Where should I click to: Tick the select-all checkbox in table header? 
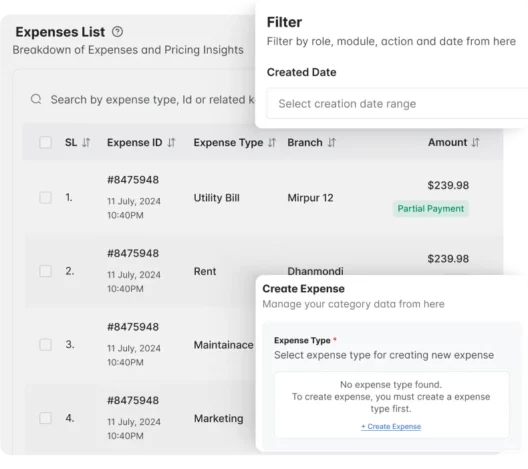[45, 142]
